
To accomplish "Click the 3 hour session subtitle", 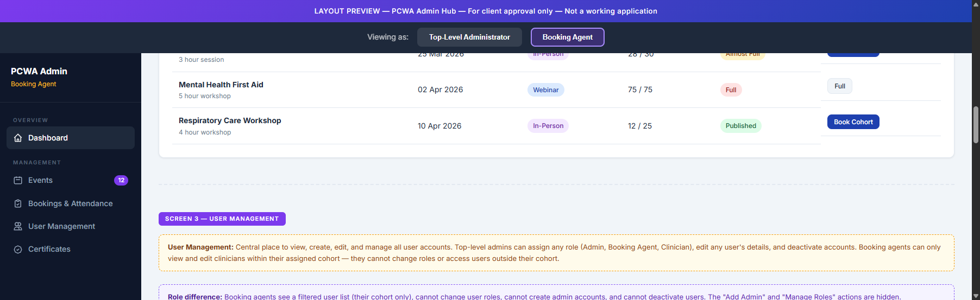I will point(202,60).
